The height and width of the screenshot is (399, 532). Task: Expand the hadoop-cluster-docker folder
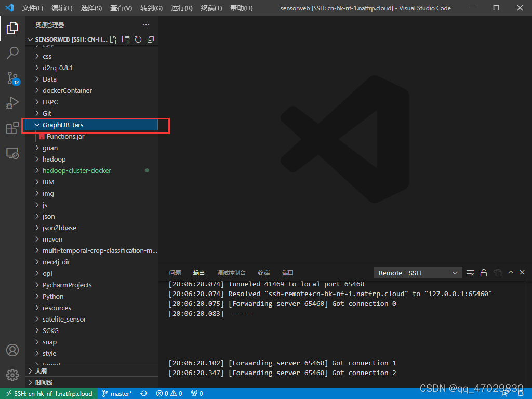77,170
